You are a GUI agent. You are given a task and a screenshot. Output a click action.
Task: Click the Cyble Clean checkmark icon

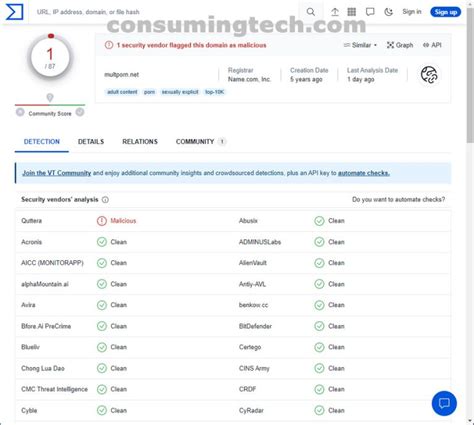102,411
